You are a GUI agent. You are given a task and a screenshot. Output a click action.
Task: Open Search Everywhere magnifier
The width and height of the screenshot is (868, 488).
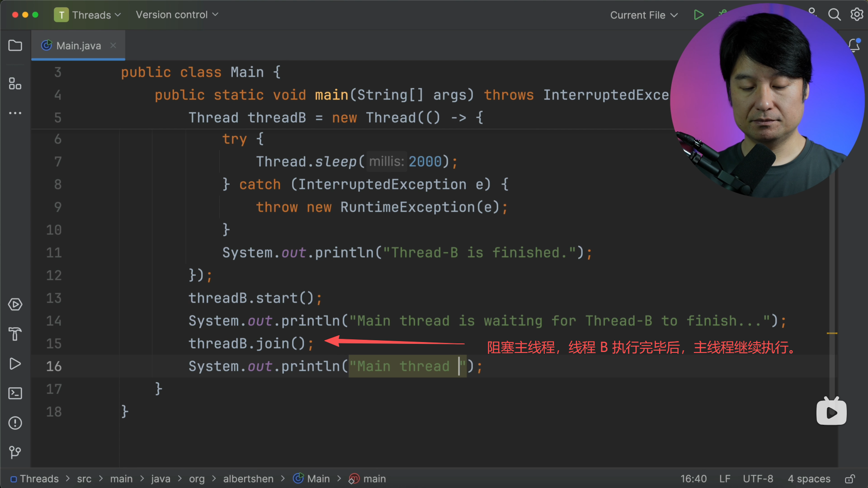tap(834, 15)
